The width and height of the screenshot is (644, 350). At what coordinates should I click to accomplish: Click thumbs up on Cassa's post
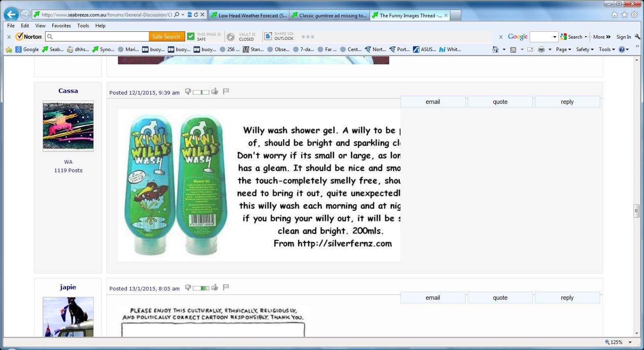(215, 92)
